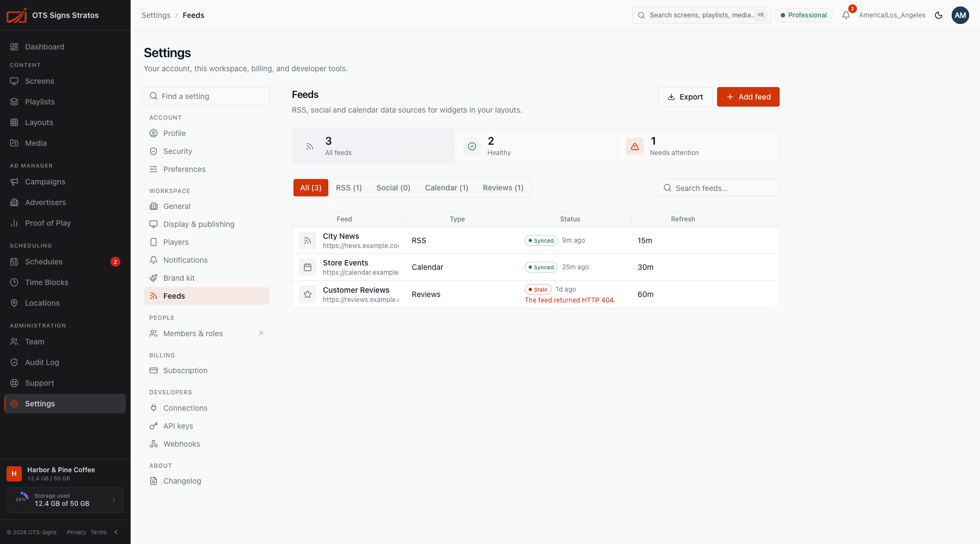Open Dashboard from the sidebar

(65, 47)
